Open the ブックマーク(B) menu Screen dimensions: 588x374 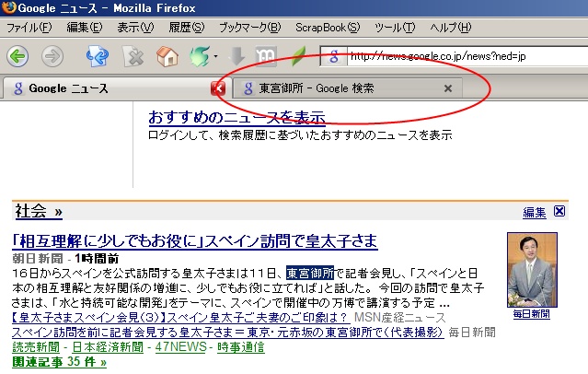[249, 28]
